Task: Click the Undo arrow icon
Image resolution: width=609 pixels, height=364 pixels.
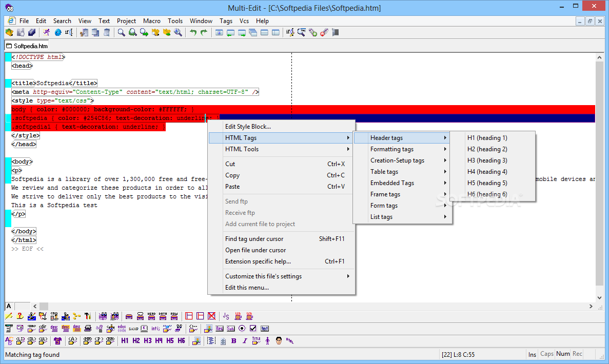Action: tap(193, 33)
